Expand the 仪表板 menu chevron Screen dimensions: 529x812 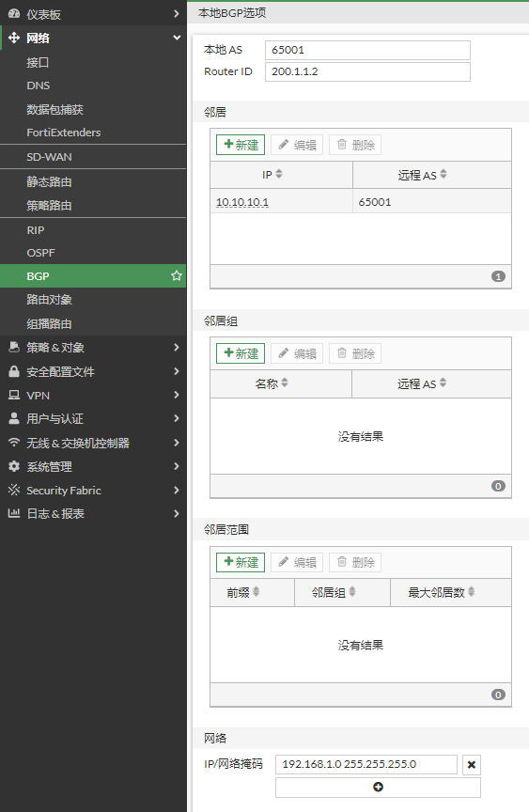[177, 13]
